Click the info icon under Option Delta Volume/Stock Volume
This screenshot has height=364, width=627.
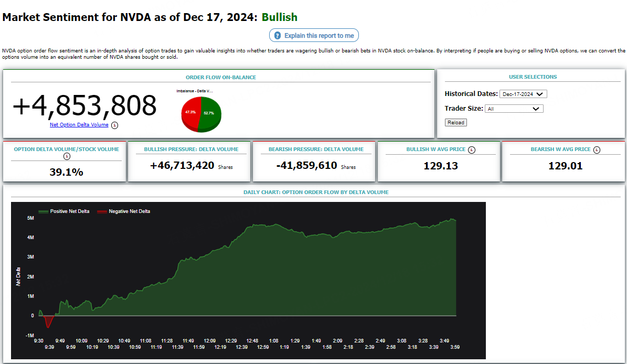click(x=67, y=156)
